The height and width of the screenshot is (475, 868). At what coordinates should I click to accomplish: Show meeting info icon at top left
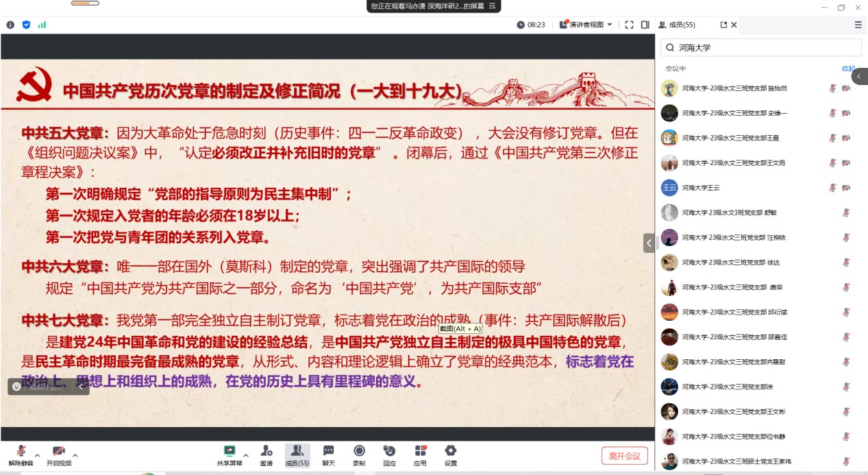(10, 25)
